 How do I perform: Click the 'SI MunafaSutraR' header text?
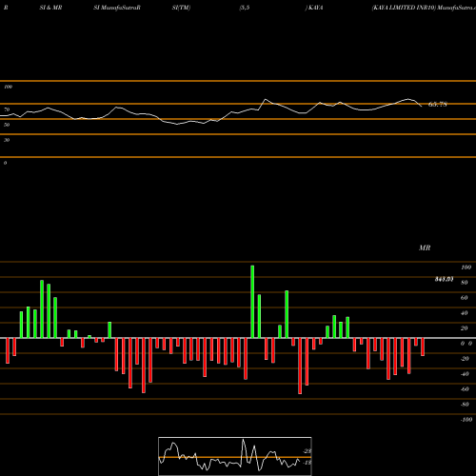[x=117, y=8]
